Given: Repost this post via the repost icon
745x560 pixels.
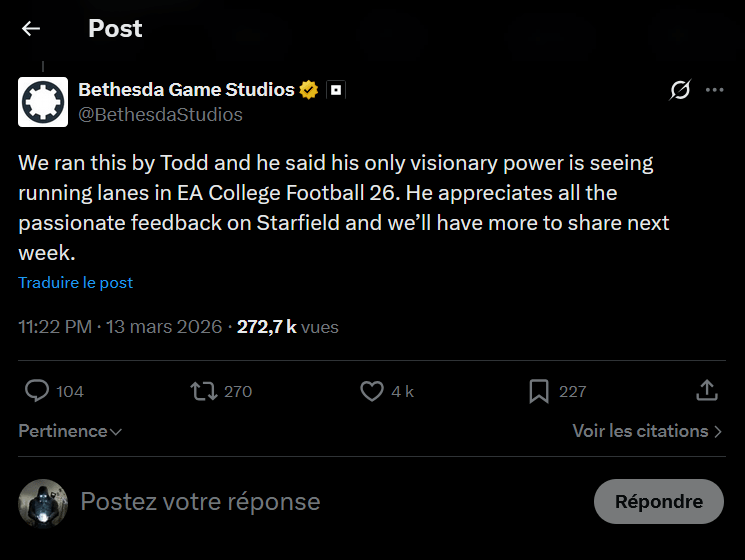Looking at the screenshot, I should click(x=204, y=391).
